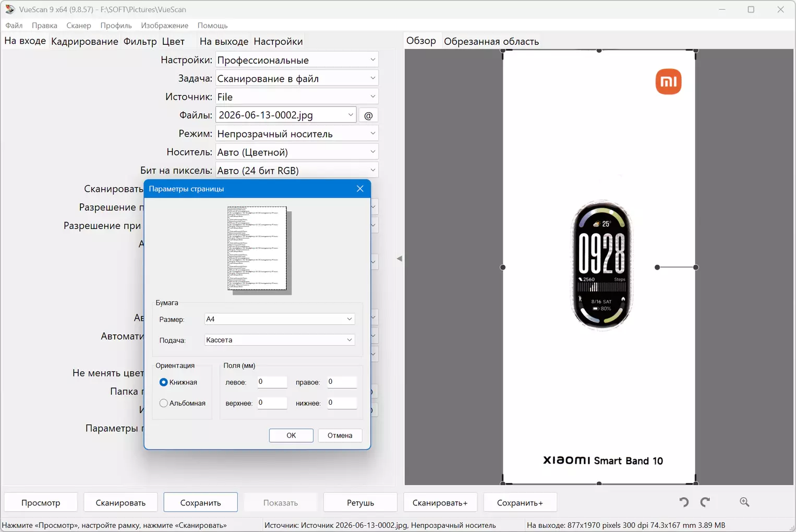
Task: Open the paper Размер dropdown showing A4
Action: 279,319
